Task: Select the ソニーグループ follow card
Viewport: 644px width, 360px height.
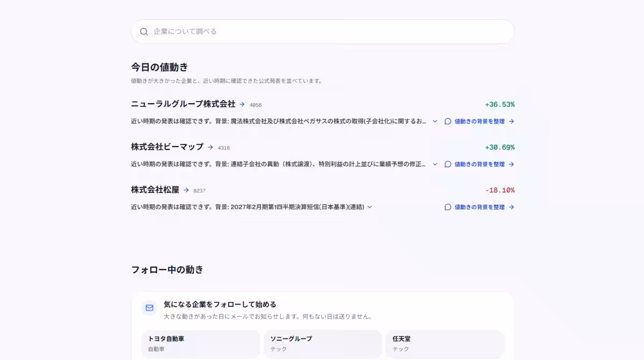Action: tap(323, 344)
